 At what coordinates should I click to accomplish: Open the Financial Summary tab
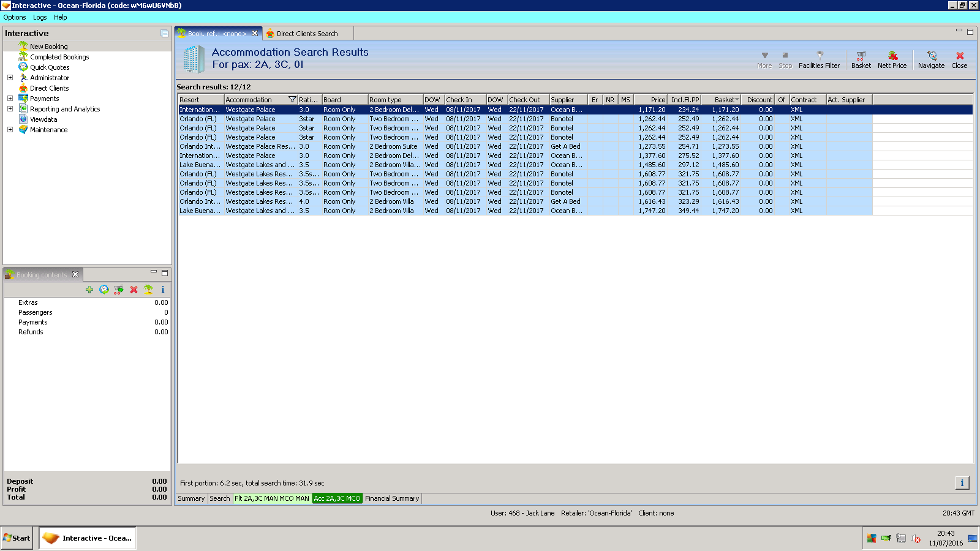pyautogui.click(x=392, y=498)
